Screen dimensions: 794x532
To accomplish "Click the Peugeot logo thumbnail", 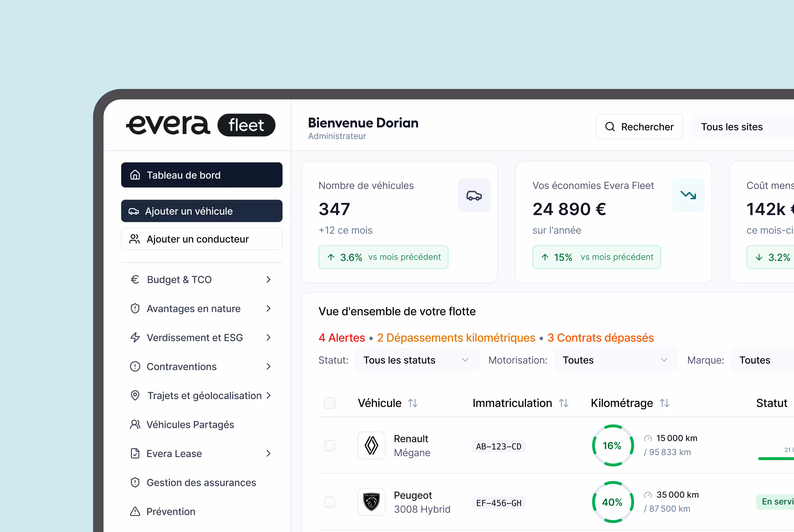I will pyautogui.click(x=371, y=502).
